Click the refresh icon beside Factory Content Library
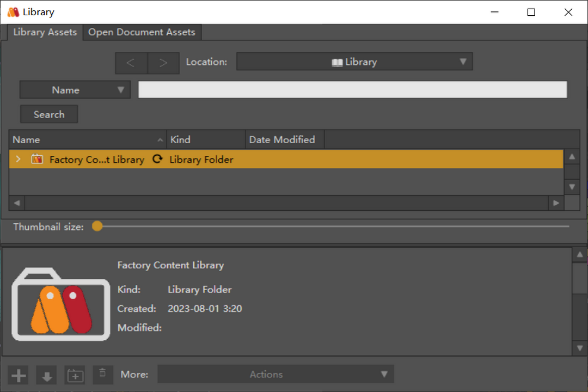The width and height of the screenshot is (588, 392). pyautogui.click(x=157, y=160)
